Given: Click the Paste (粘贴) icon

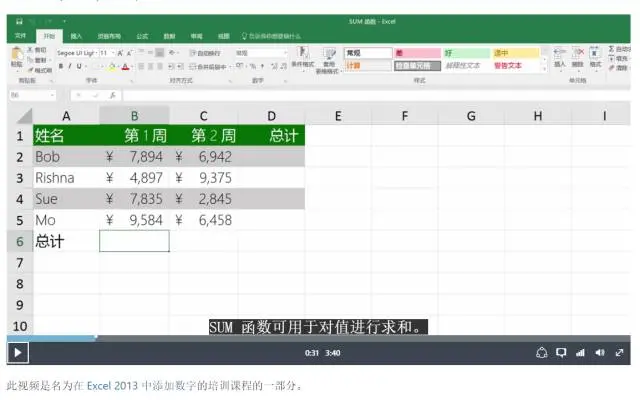Looking at the screenshot, I should 17,54.
